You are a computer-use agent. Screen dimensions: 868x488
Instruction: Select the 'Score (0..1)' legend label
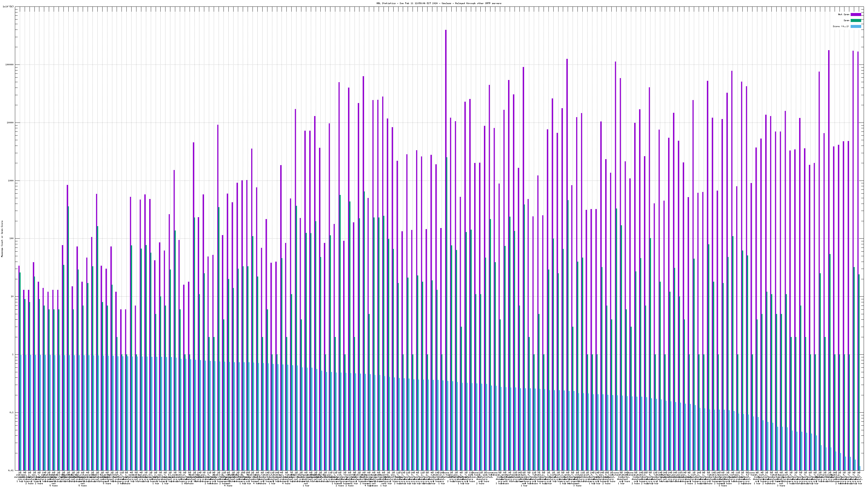pyautogui.click(x=841, y=26)
